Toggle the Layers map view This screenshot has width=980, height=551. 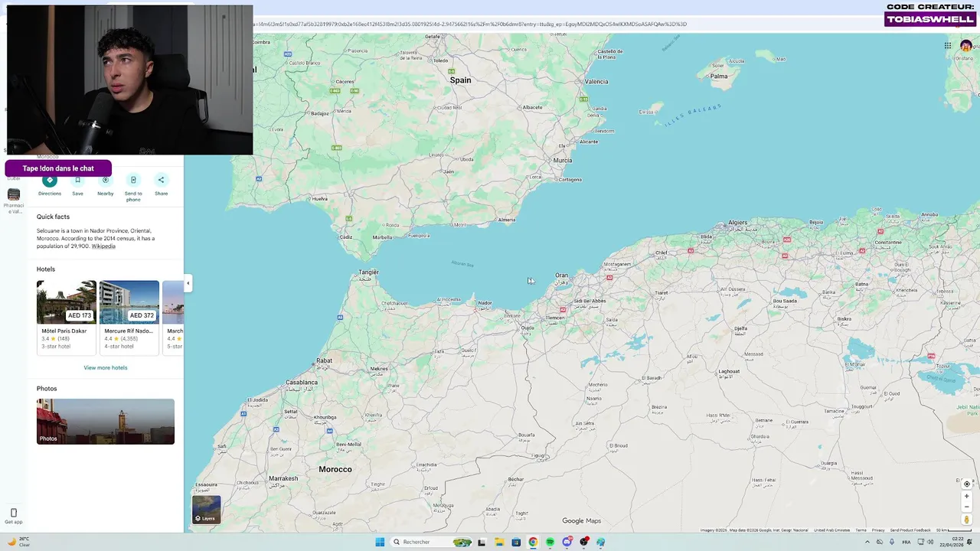click(x=206, y=510)
